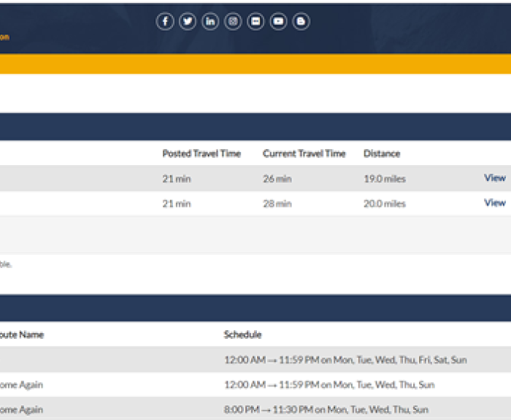Click the 8:00 PM to 11:30 PM schedule row

326,410
